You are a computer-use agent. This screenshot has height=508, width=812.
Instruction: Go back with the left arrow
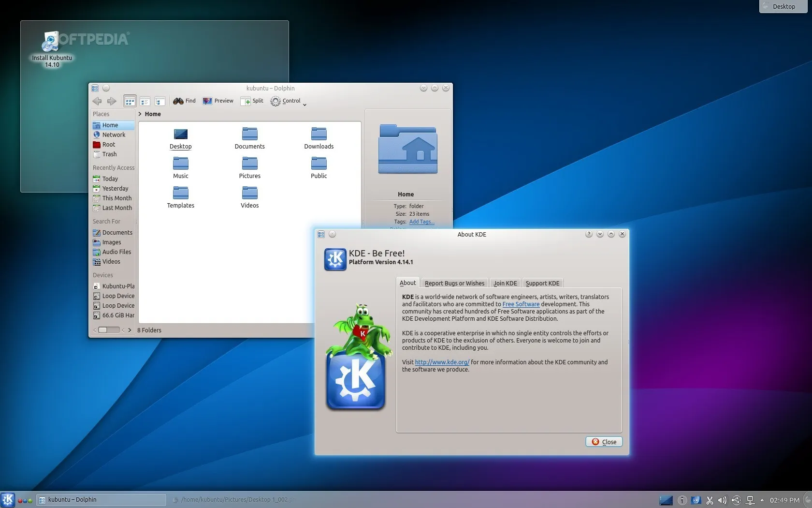click(97, 101)
